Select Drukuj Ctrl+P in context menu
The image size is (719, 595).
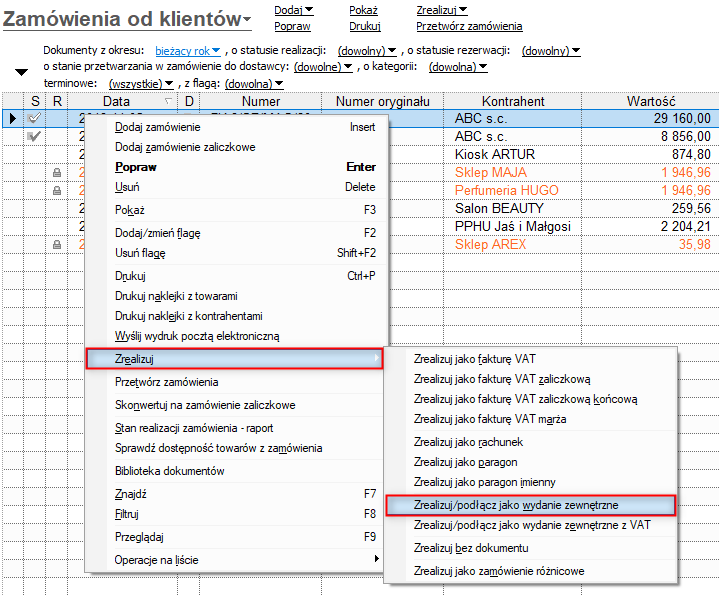(235, 276)
